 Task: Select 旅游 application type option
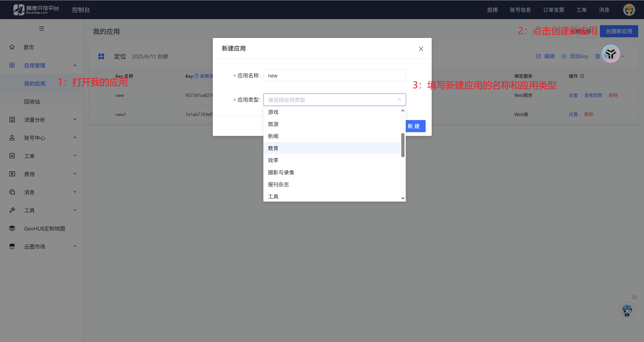(x=273, y=124)
